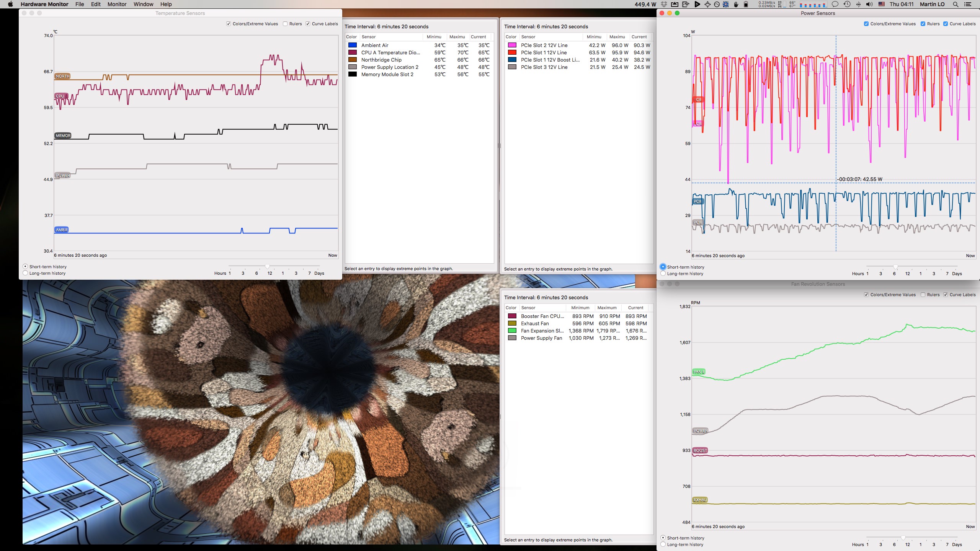This screenshot has height=551, width=980.
Task: Open the Apple menu
Action: pos(10,4)
